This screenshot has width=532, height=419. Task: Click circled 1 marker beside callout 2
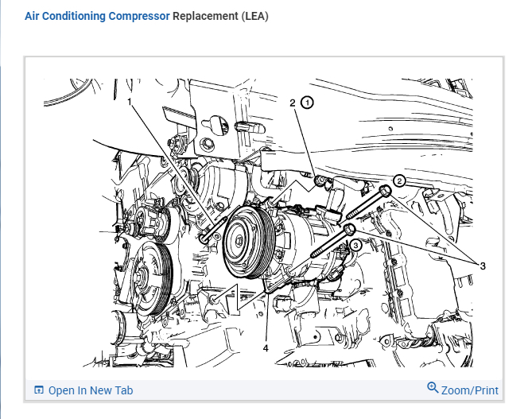[308, 103]
